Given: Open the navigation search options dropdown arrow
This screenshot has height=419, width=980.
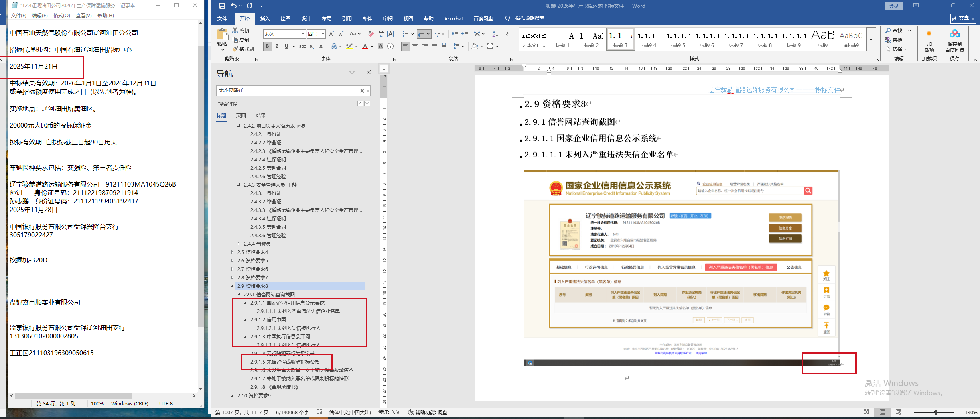Looking at the screenshot, I should coord(367,91).
